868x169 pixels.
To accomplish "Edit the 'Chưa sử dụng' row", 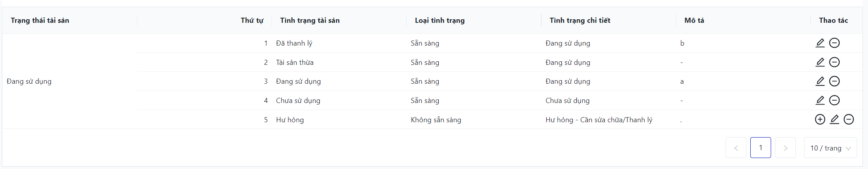I will coord(820,100).
